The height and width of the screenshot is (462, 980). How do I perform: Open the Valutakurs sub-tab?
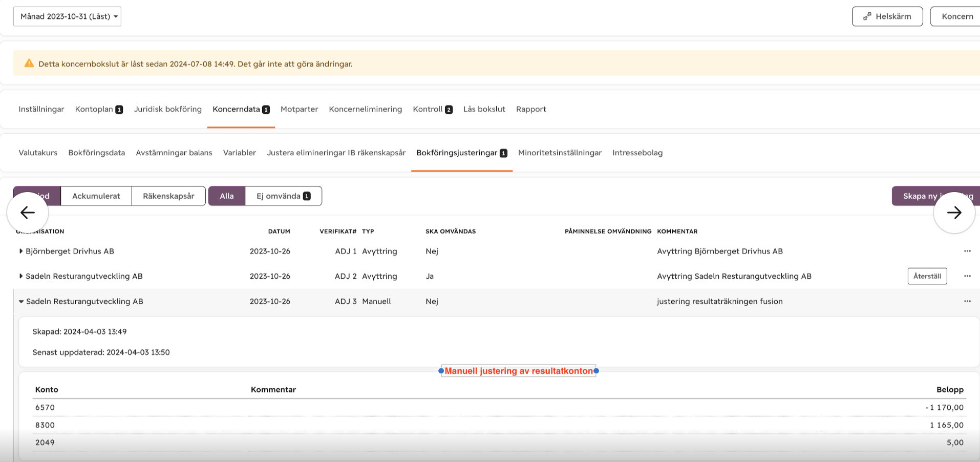[x=38, y=153]
